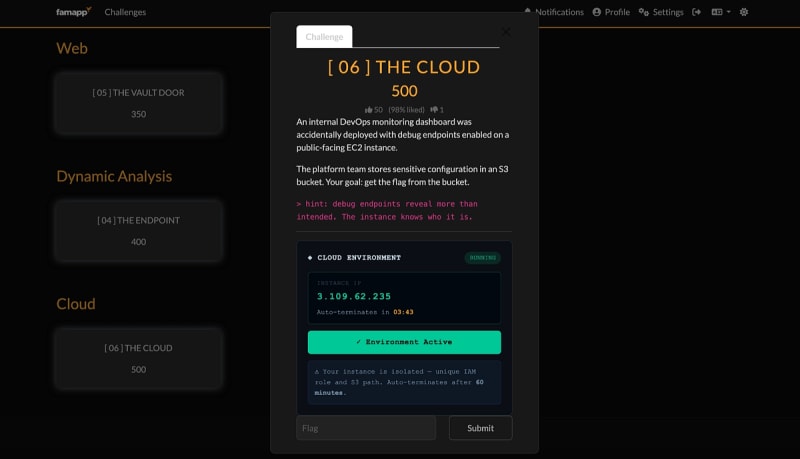Click the isolated instance warning note

click(404, 382)
